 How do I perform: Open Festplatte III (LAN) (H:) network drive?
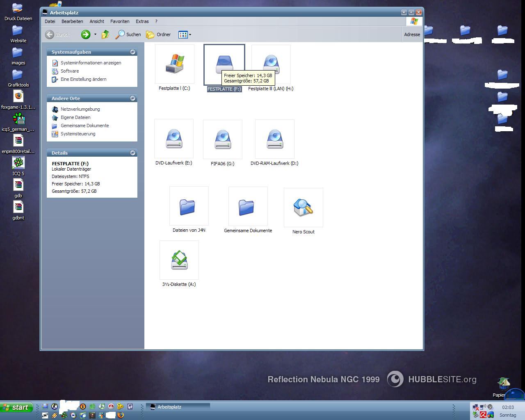click(271, 66)
